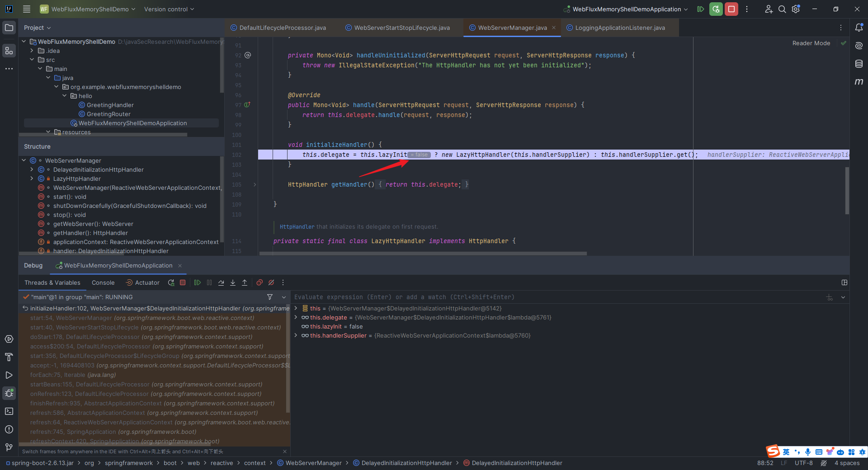
Task: Open the Project tool window icon
Action: 9,28
